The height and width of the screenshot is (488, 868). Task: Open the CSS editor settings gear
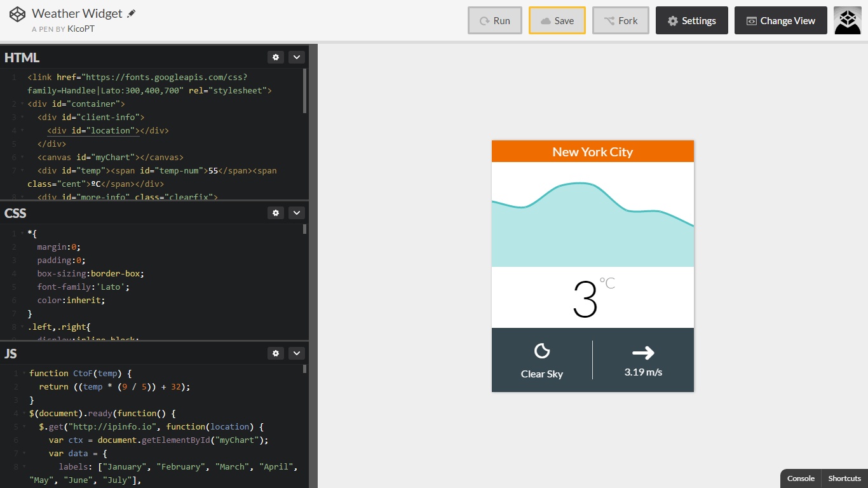pyautogui.click(x=276, y=213)
